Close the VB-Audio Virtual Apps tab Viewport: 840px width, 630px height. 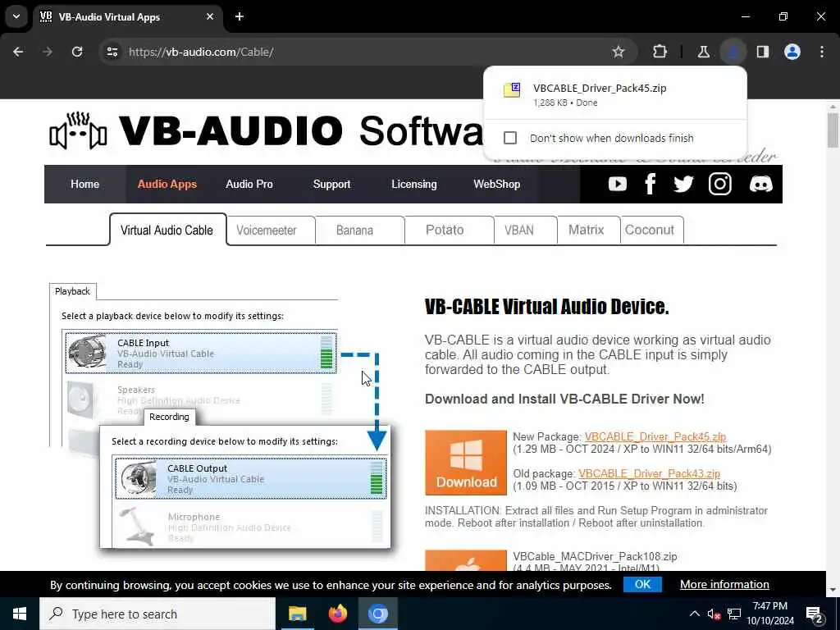pyautogui.click(x=210, y=16)
